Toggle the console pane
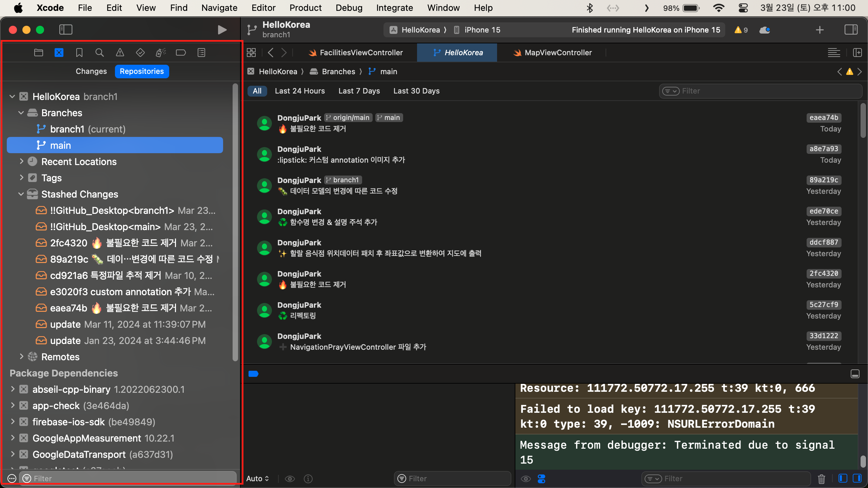The width and height of the screenshot is (868, 488). (857, 479)
